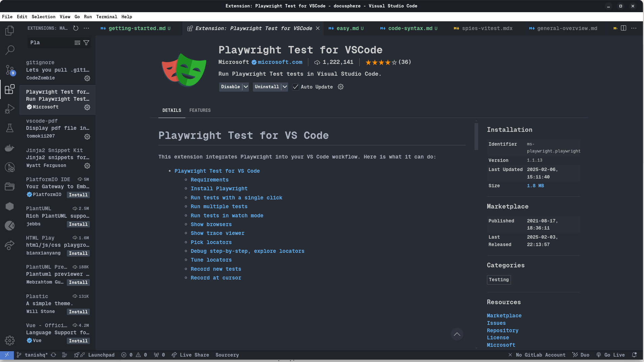Open the Selection menu
644x362 pixels.
point(43,17)
